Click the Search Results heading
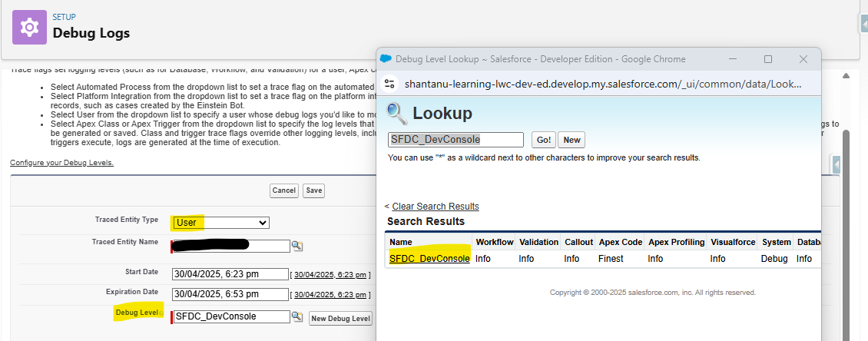The height and width of the screenshot is (341, 868). click(x=426, y=221)
